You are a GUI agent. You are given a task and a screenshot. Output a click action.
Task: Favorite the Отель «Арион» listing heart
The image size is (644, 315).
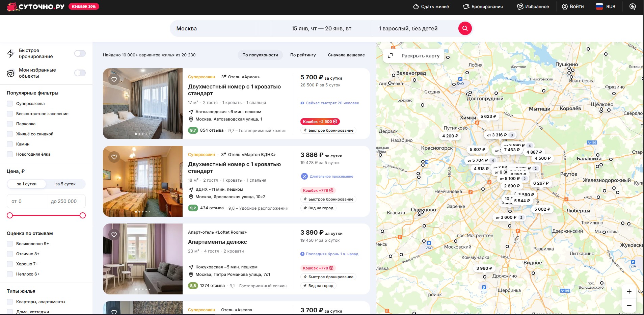pos(114,79)
